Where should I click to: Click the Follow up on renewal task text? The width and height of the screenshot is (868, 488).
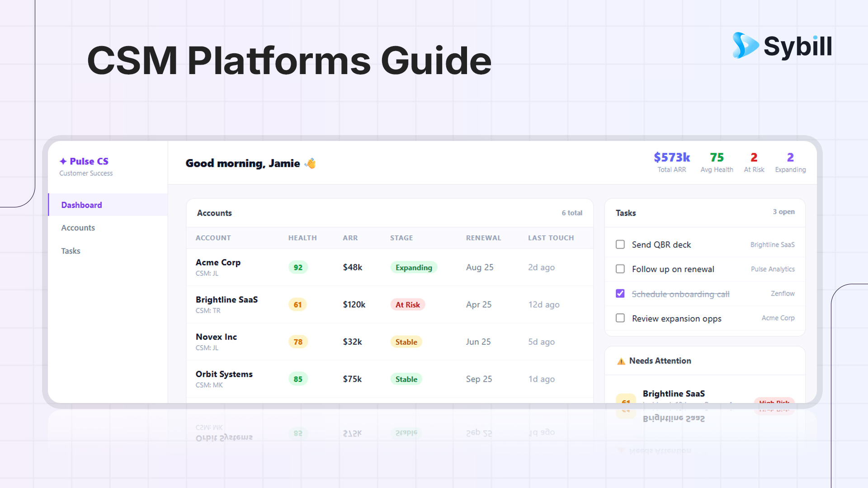tap(673, 269)
